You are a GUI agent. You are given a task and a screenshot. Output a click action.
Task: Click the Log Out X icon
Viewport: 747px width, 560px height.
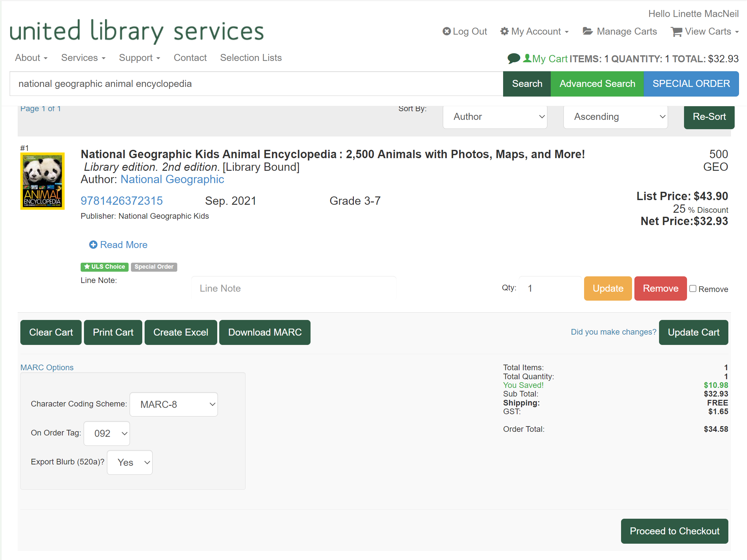(446, 31)
